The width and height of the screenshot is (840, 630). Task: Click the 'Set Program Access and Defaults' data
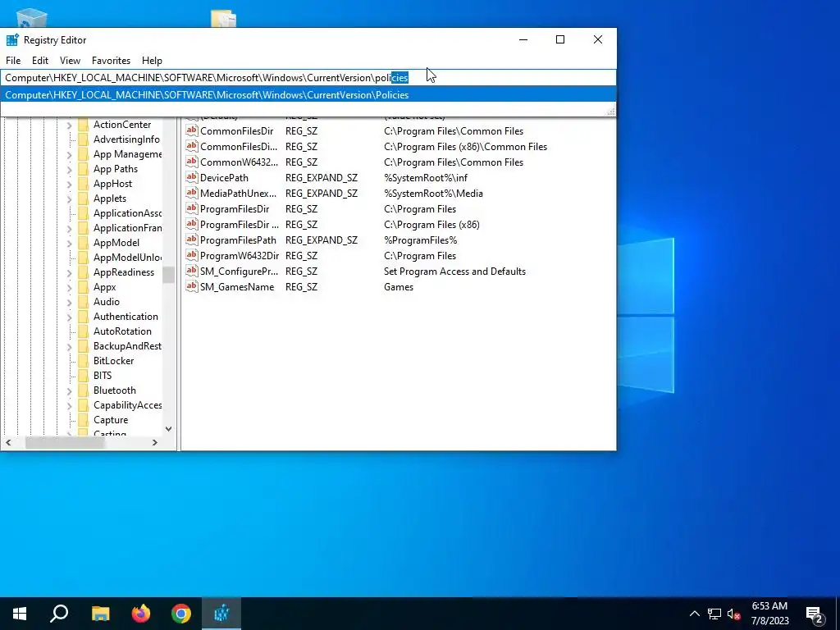pos(454,272)
